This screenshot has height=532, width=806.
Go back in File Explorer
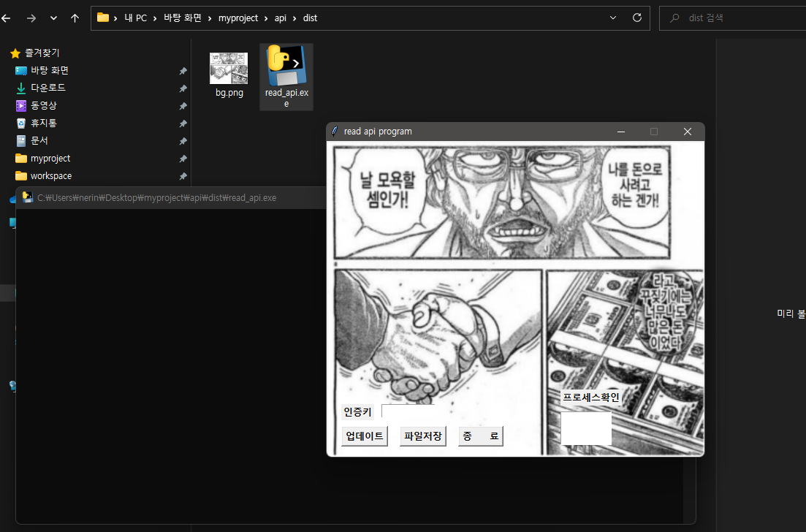click(x=6, y=18)
